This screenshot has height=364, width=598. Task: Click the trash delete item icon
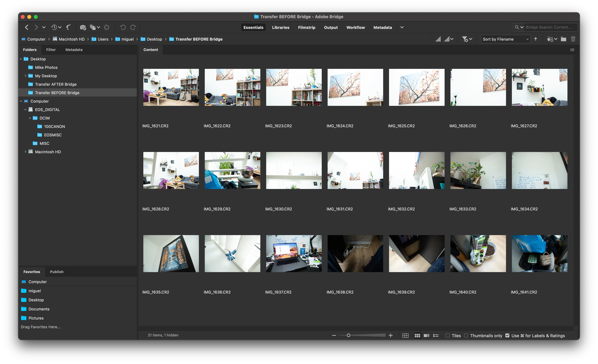tap(573, 39)
